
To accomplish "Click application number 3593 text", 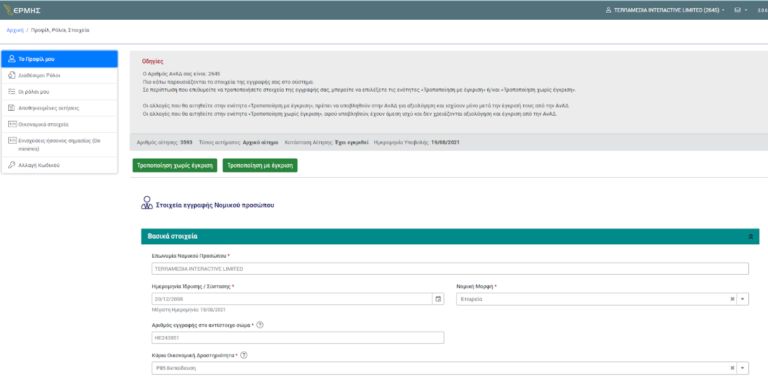I will pyautogui.click(x=186, y=143).
